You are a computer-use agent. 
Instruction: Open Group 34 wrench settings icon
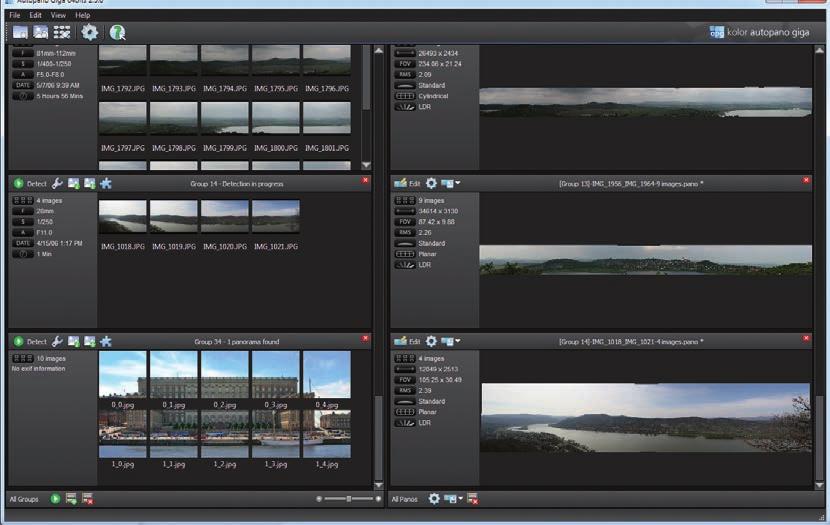pyautogui.click(x=57, y=341)
